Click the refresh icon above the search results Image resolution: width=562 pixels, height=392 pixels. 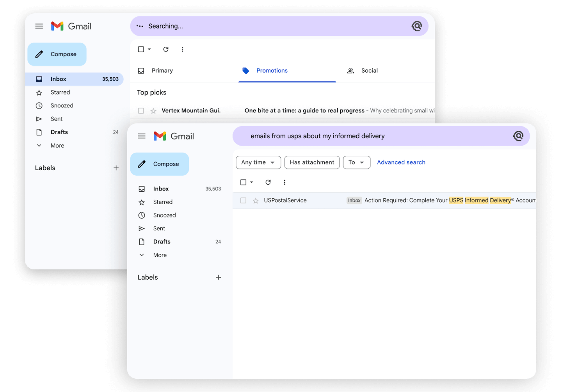[268, 182]
